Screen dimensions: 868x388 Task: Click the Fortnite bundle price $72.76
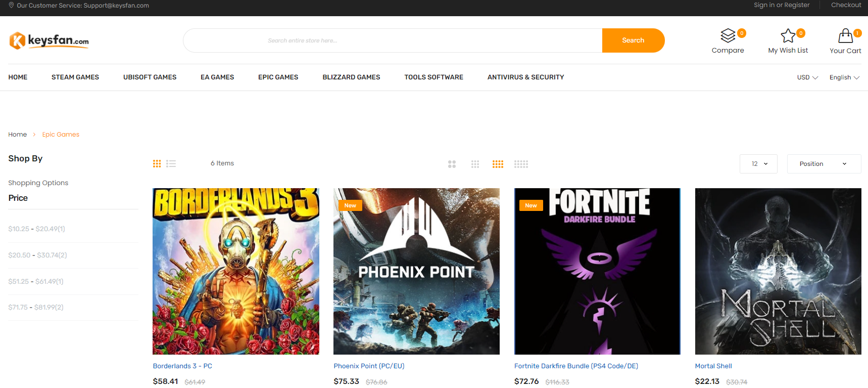pyautogui.click(x=526, y=381)
